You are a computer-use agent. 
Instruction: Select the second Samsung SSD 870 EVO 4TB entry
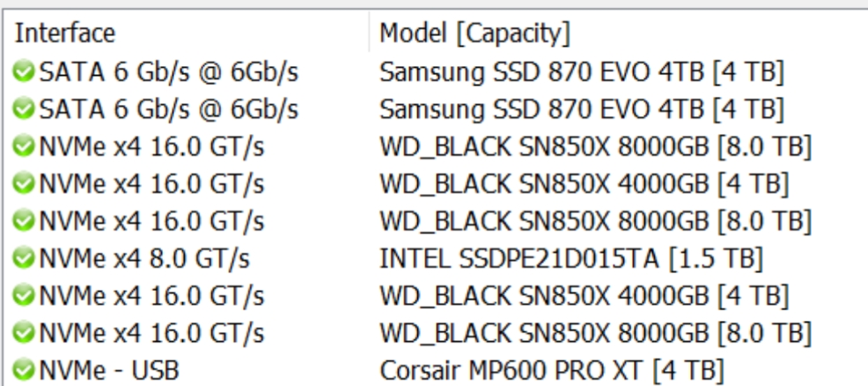click(x=581, y=109)
